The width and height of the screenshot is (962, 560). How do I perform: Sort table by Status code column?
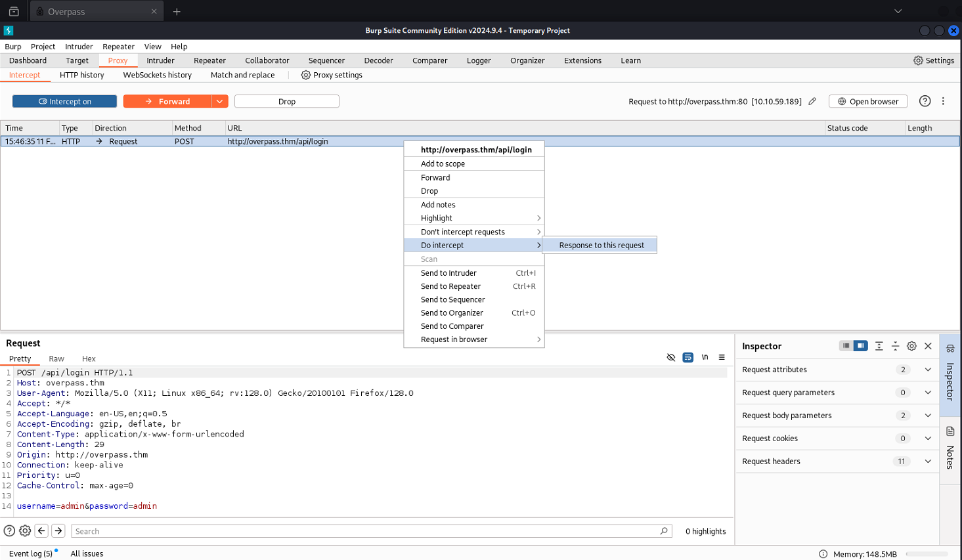pyautogui.click(x=864, y=128)
